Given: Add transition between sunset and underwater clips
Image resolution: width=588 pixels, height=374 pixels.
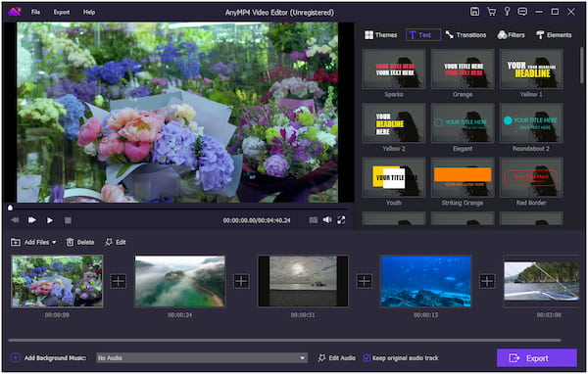Looking at the screenshot, I should [x=365, y=281].
